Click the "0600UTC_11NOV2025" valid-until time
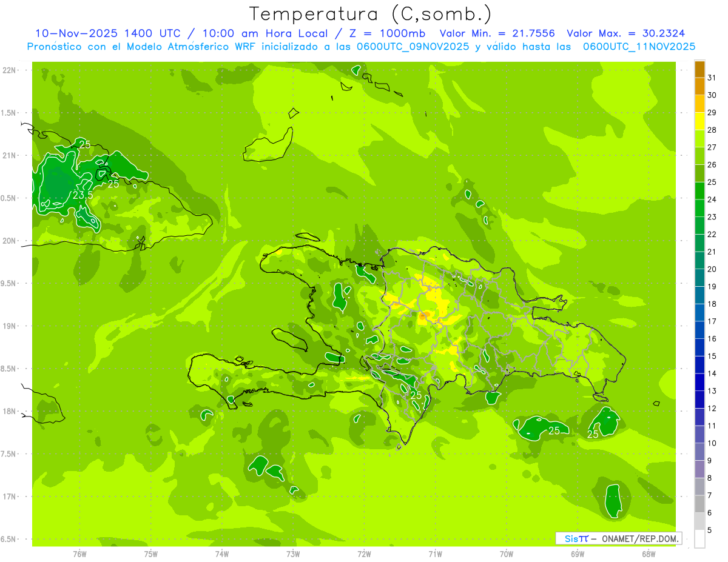This screenshot has height=562, width=728. pos(639,46)
